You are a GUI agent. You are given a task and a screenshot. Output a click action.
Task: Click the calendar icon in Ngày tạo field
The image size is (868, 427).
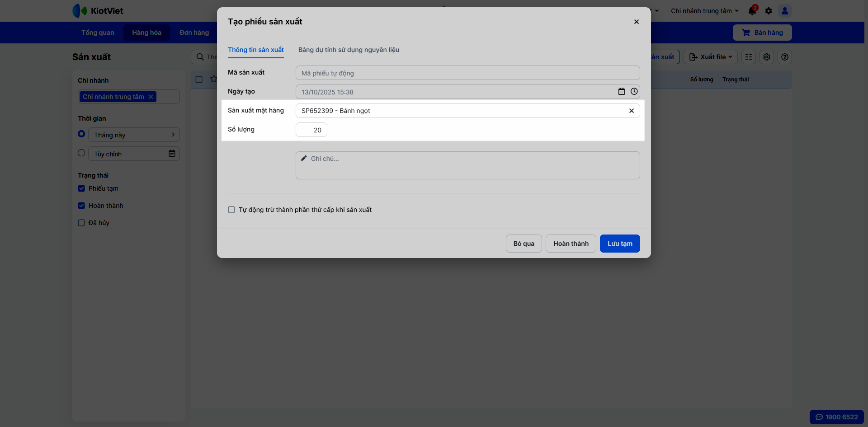622,92
